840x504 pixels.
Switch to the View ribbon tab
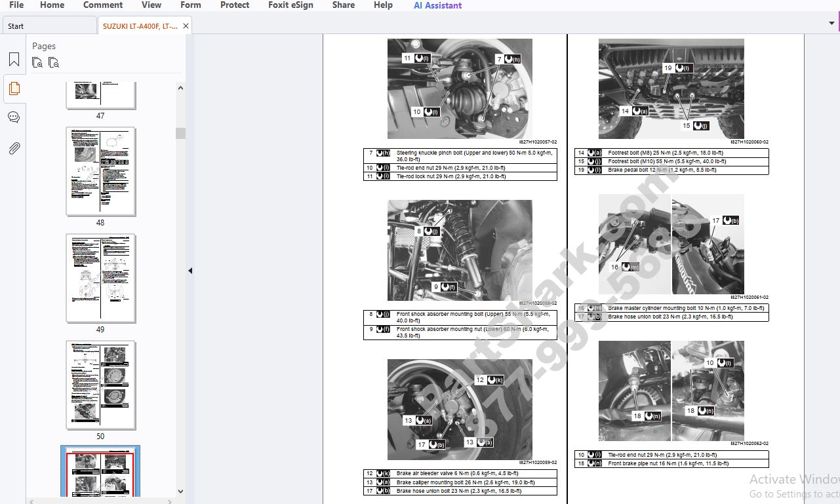pos(151,5)
